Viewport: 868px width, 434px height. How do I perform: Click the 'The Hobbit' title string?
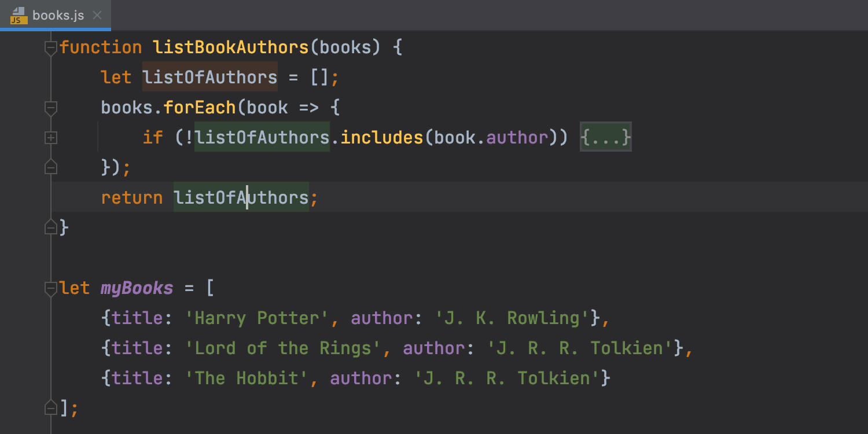tap(247, 378)
